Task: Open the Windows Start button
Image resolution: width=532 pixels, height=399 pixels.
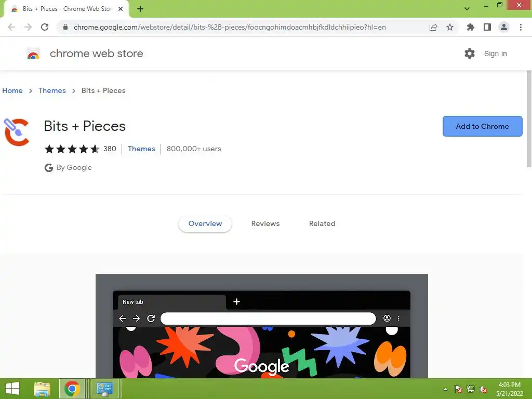Action: (12, 389)
